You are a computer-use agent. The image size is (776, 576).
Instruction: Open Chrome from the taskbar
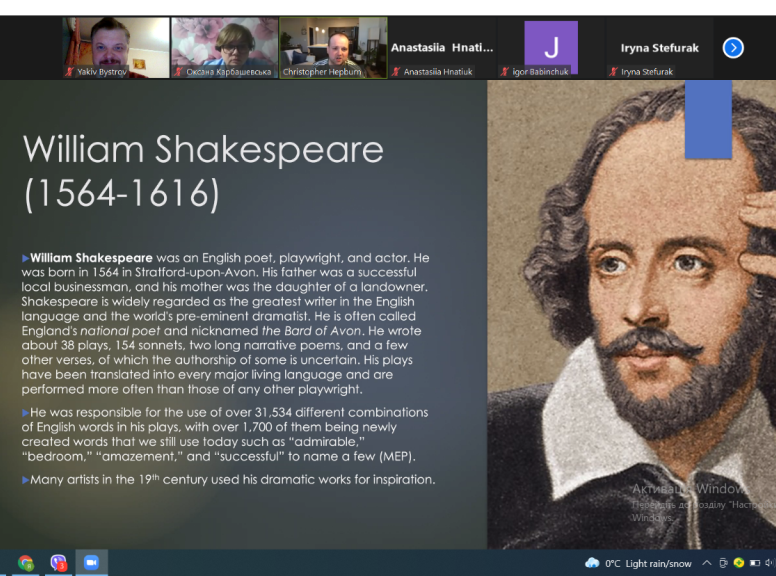pos(26,563)
